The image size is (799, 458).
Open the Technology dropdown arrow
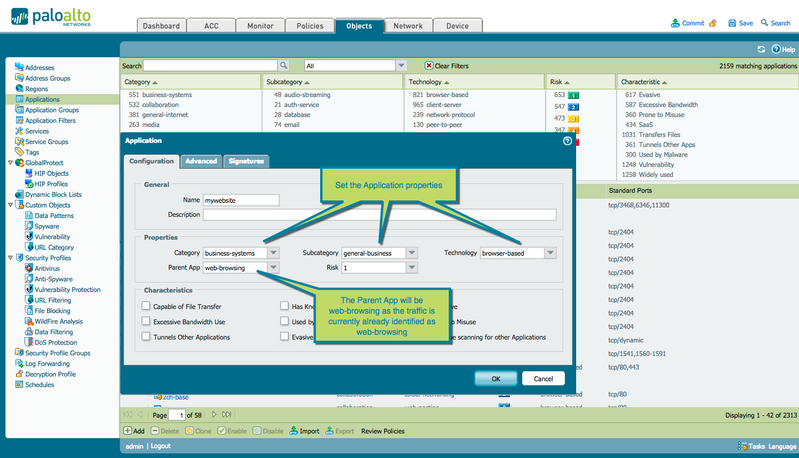(550, 253)
